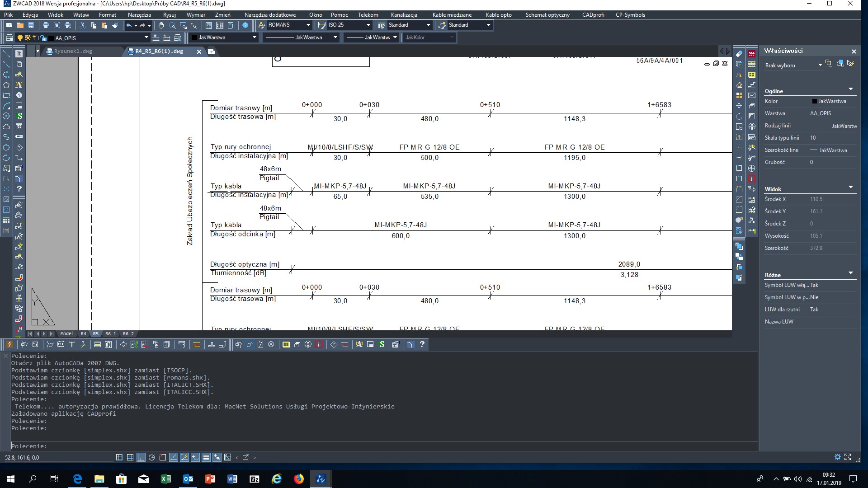Open a file with the folder icon
Screen dimensions: 868x488
[20, 25]
